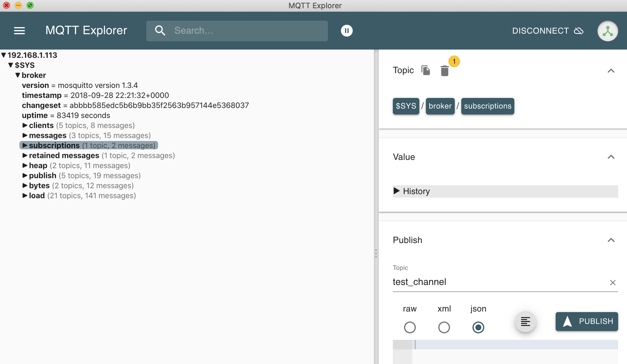Expand the bytes topic
The width and height of the screenshot is (627, 364).
tap(25, 186)
